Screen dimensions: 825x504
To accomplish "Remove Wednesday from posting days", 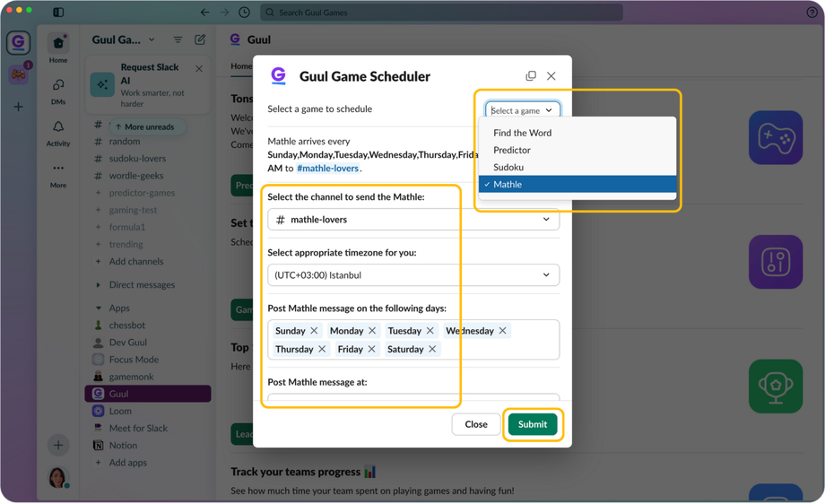I will [502, 330].
